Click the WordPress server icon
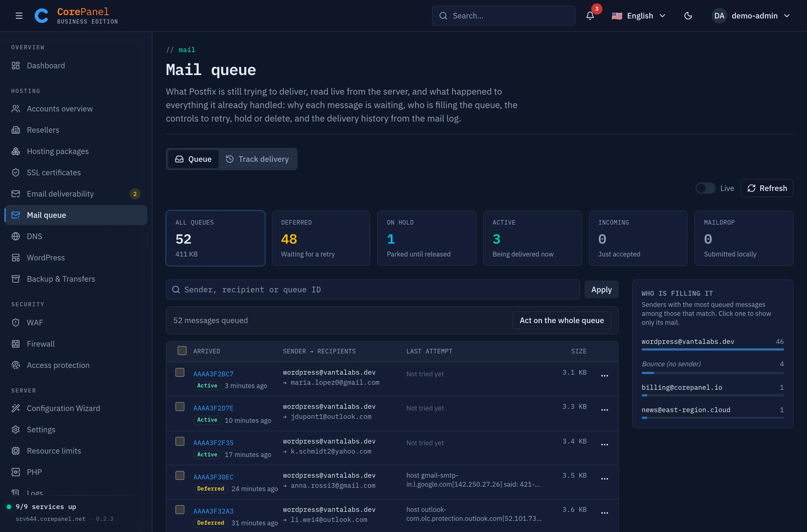This screenshot has width=807, height=532. pos(16,258)
